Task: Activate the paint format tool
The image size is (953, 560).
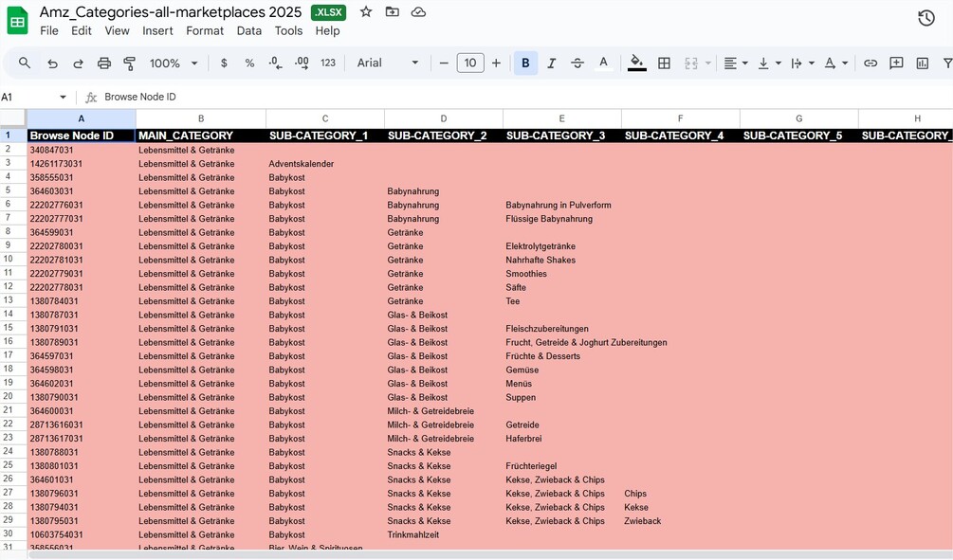Action: [130, 63]
